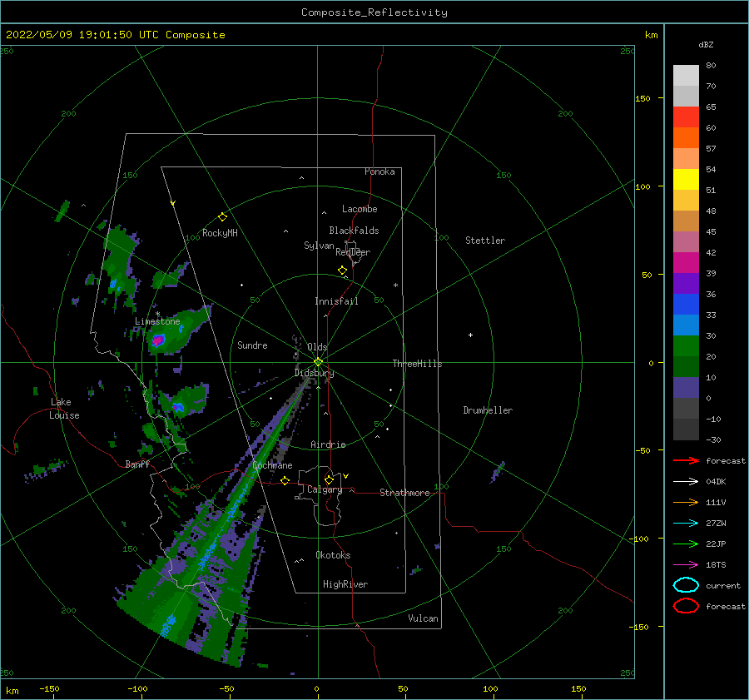Click the orange 111V arrow in legend
This screenshot has width=749, height=700.
[x=686, y=502]
